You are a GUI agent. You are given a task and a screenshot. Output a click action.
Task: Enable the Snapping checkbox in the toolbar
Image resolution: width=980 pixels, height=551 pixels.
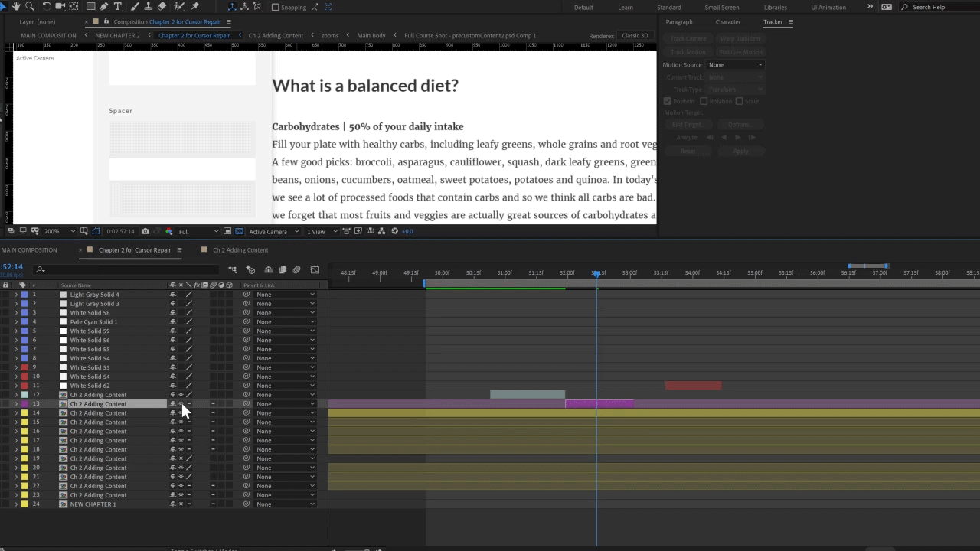tap(276, 7)
